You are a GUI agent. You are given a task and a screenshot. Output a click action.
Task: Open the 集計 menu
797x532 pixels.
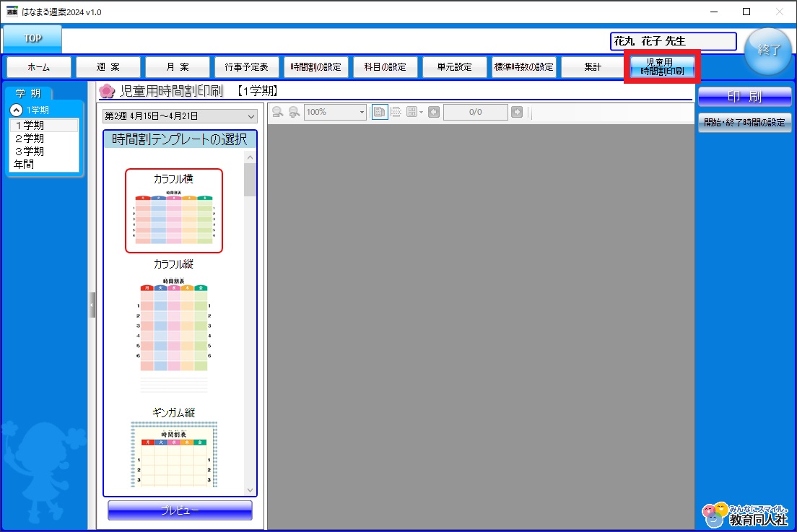pos(593,67)
